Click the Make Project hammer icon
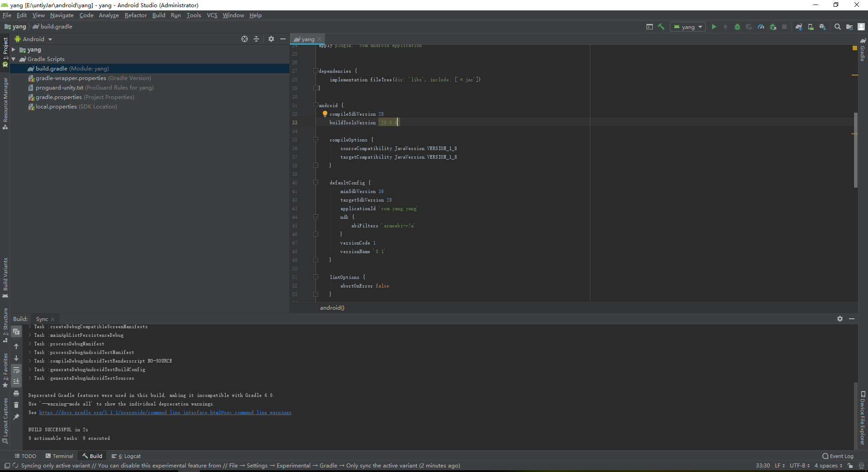Viewport: 868px width, 472px height. point(661,27)
